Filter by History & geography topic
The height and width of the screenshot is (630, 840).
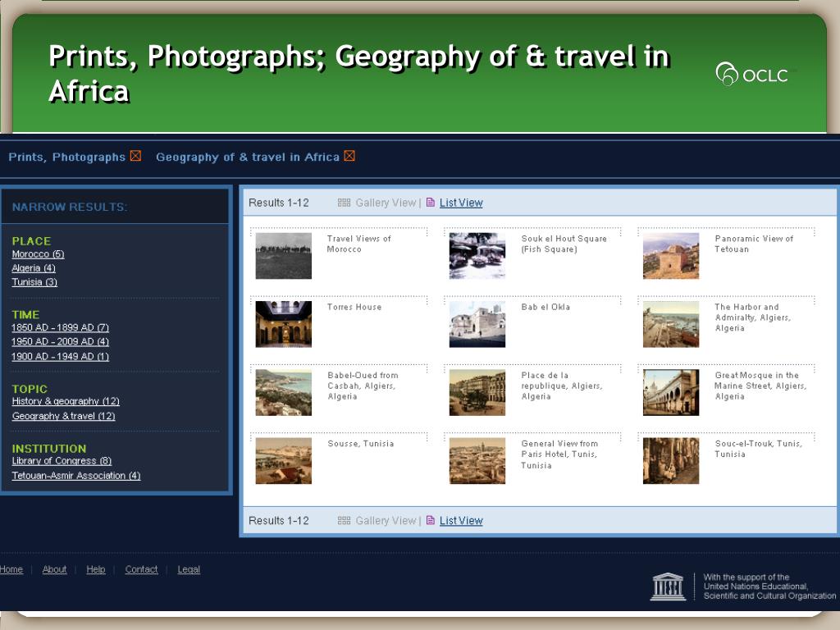click(66, 401)
